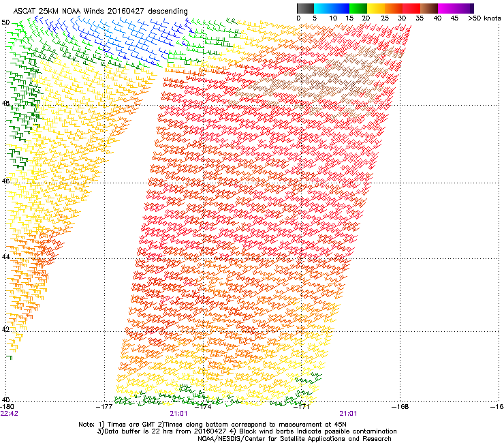This screenshot has height=443, width=504.
Task: Click the credit 'NOAA/NESDIS/Center for Satellite Applications and Research'
Action: pyautogui.click(x=294, y=439)
